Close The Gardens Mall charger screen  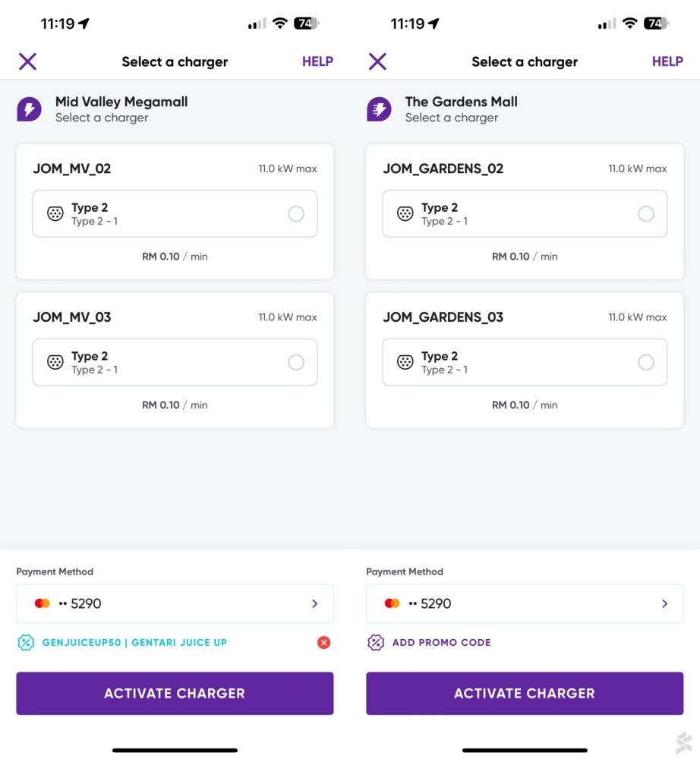(377, 61)
